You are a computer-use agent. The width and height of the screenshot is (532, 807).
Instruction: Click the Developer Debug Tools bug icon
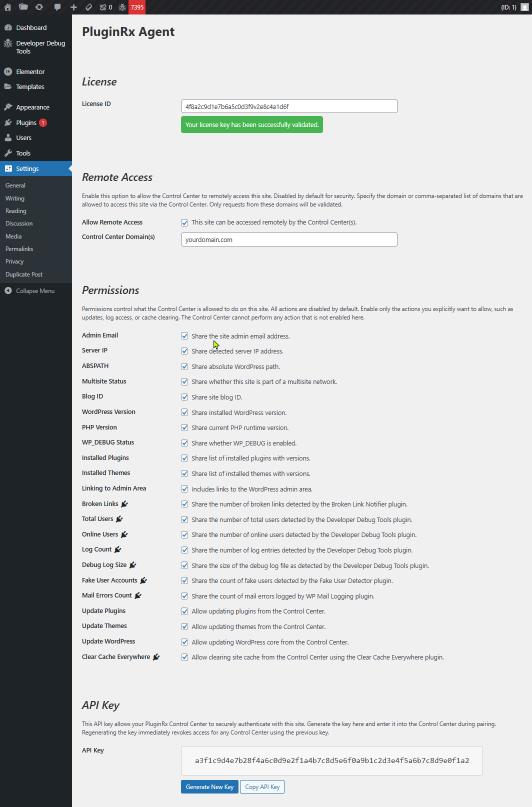[8, 43]
